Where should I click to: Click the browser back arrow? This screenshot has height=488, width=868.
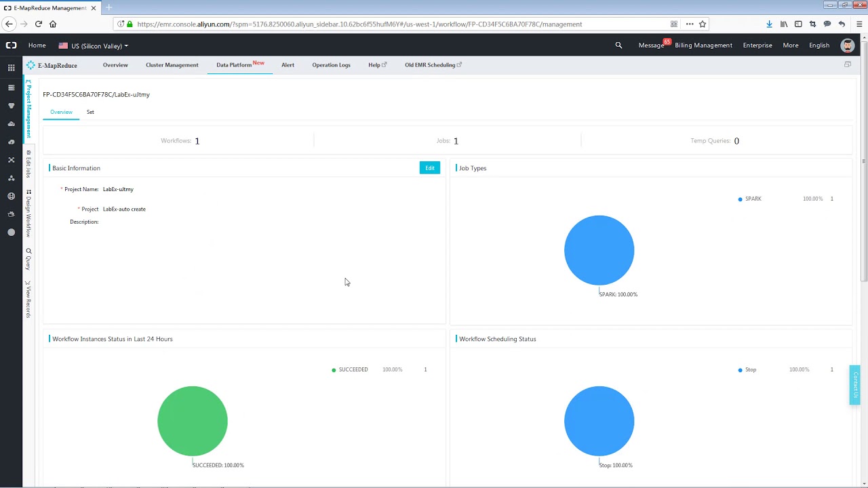(x=9, y=24)
